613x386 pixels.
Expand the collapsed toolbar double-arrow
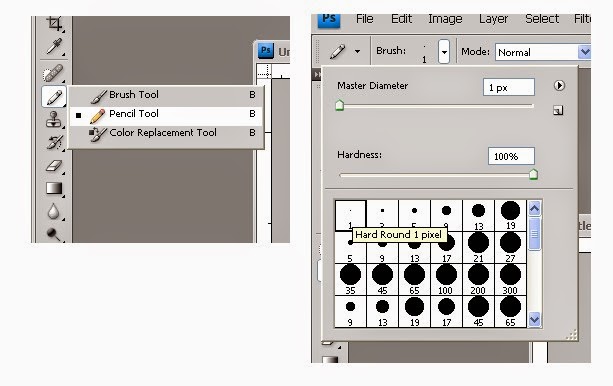point(317,74)
